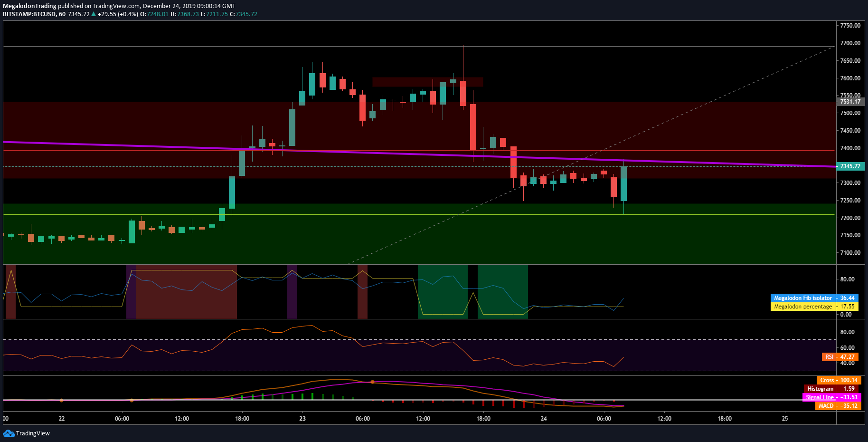Click the MACD indicator label
The height and width of the screenshot is (442, 868).
pyautogui.click(x=826, y=406)
